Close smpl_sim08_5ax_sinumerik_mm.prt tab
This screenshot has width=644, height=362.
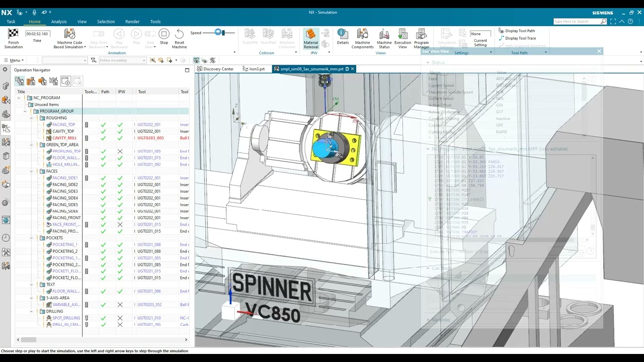(x=352, y=69)
